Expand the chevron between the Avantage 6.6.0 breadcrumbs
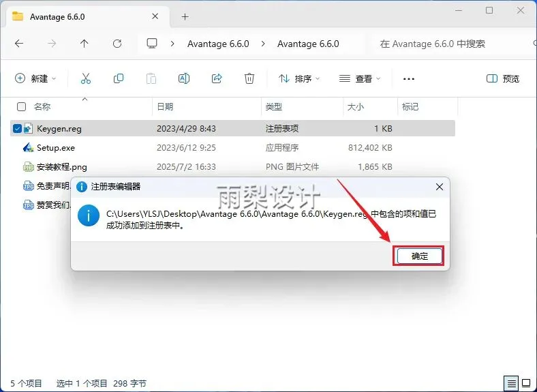 pos(263,44)
